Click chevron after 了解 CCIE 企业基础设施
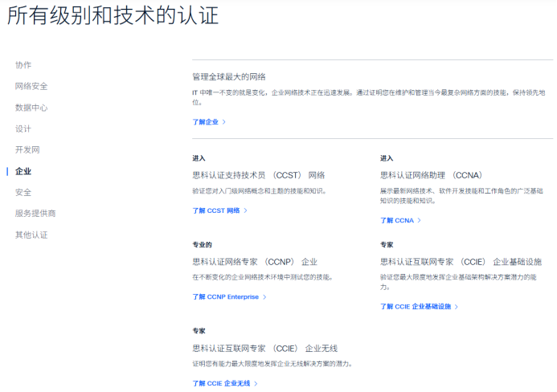The width and height of the screenshot is (557, 392). (x=456, y=307)
